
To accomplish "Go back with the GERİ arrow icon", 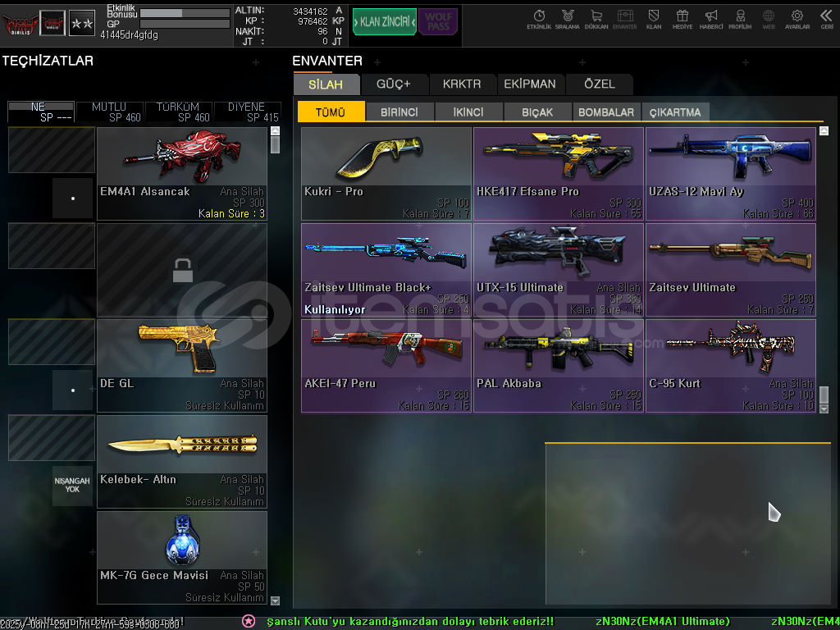I will (827, 19).
